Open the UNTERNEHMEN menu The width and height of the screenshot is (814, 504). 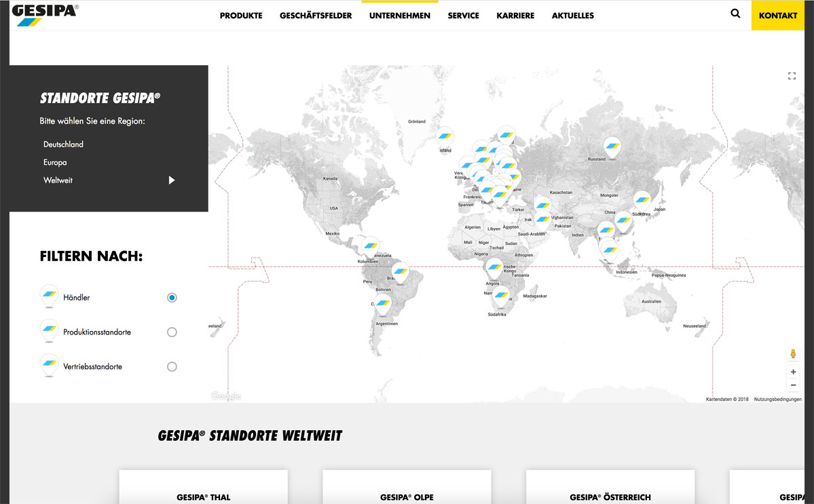[400, 16]
